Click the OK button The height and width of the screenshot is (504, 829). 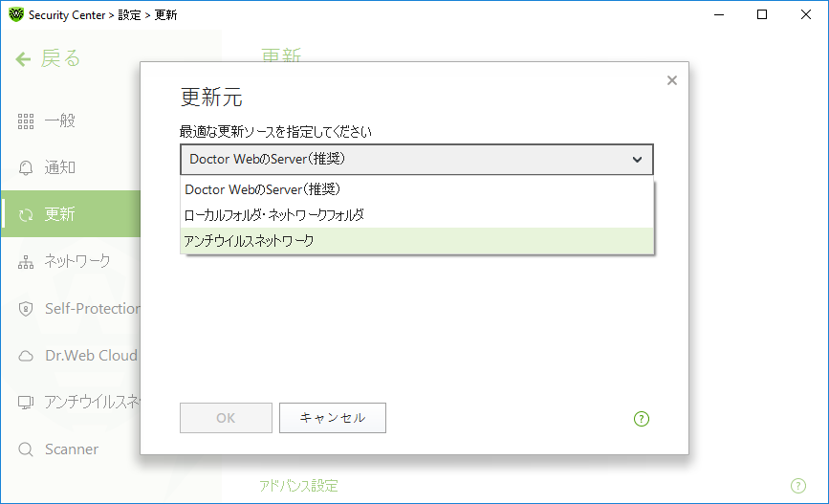(226, 418)
